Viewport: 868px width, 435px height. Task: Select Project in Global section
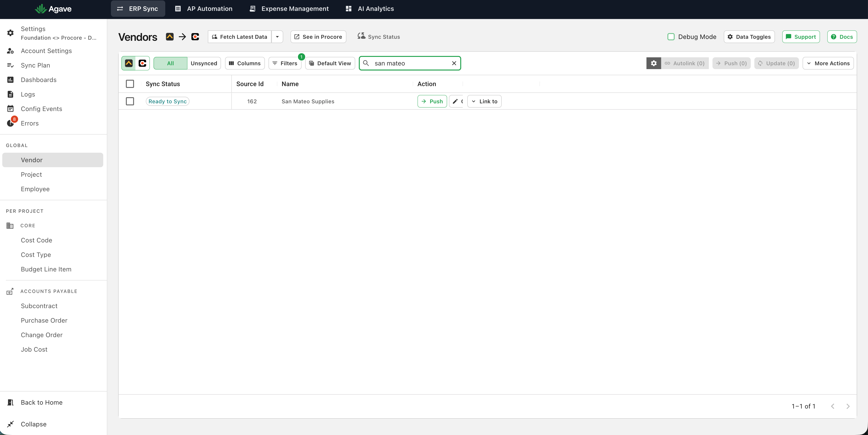coord(31,175)
